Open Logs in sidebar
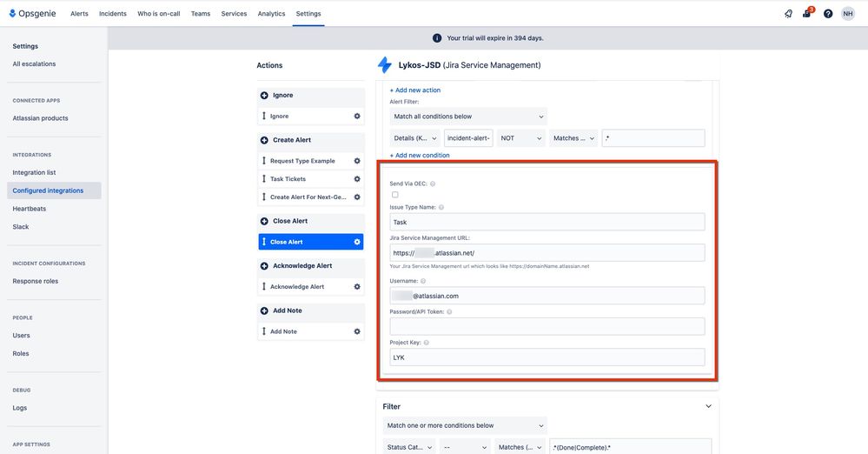The height and width of the screenshot is (454, 868). [19, 408]
